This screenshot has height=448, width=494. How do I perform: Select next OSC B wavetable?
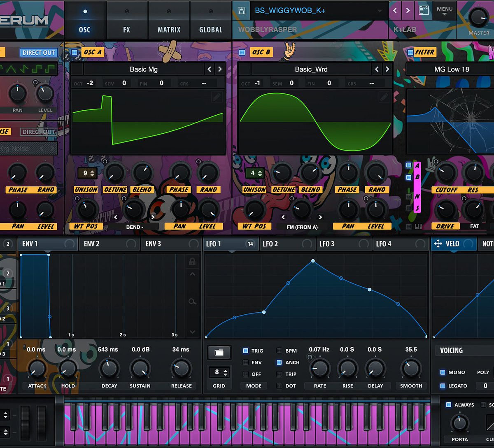pyautogui.click(x=387, y=69)
